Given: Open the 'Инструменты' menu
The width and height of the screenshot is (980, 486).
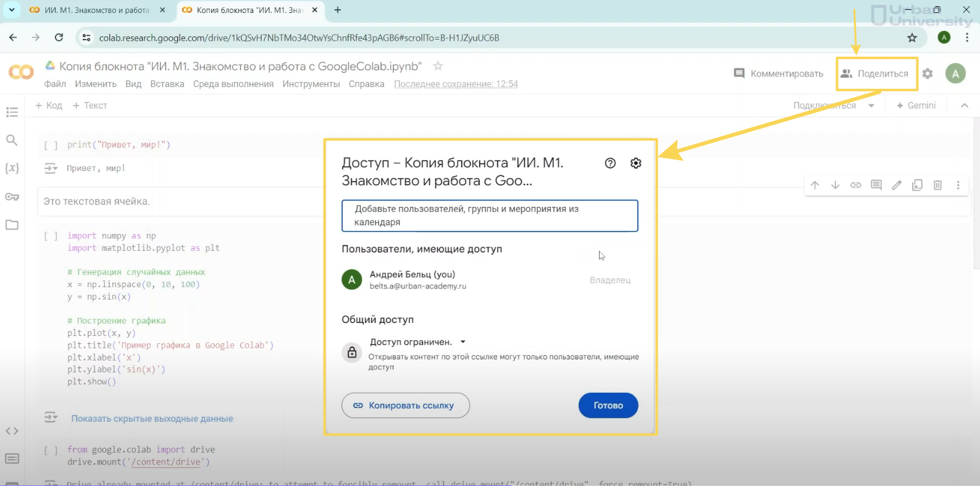Looking at the screenshot, I should point(311,84).
